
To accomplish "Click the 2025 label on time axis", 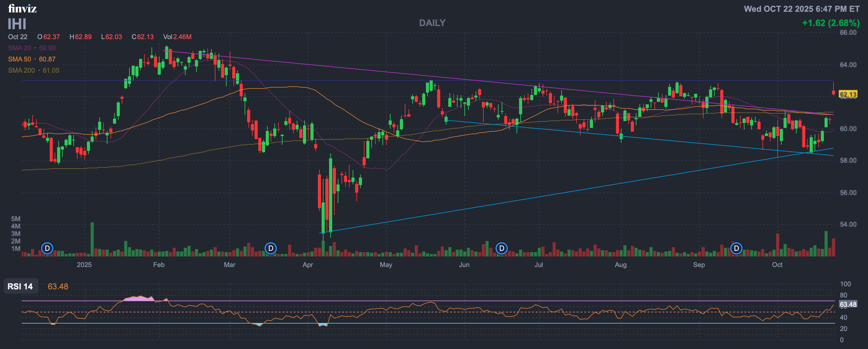I will pyautogui.click(x=84, y=265).
